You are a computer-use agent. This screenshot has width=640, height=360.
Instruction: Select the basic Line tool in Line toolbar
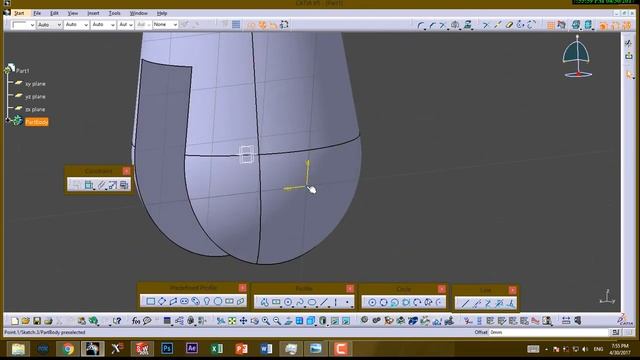point(465,303)
